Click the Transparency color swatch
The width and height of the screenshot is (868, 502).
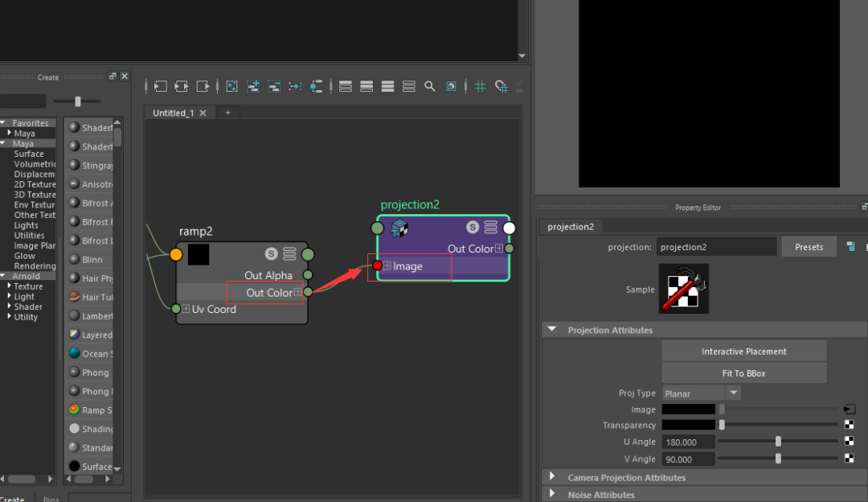click(689, 425)
